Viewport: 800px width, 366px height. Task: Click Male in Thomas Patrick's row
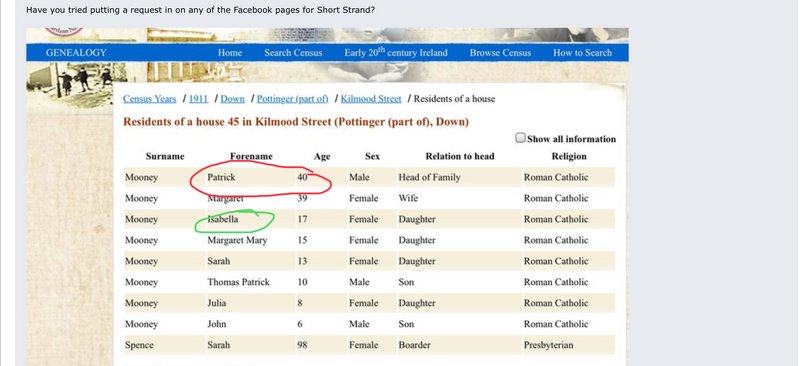click(x=359, y=282)
